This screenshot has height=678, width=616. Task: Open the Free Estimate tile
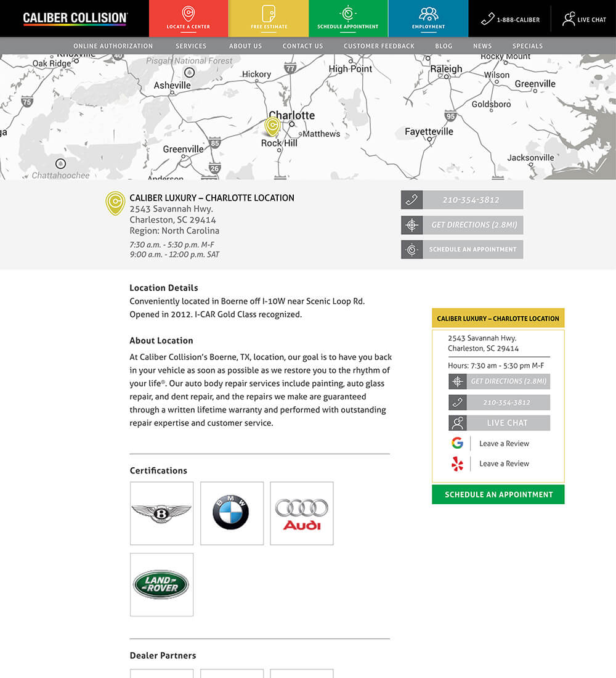click(x=268, y=18)
